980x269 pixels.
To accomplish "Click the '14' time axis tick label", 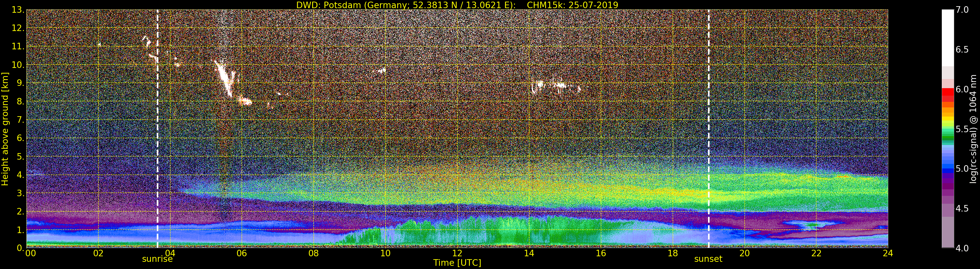I will pos(529,253).
